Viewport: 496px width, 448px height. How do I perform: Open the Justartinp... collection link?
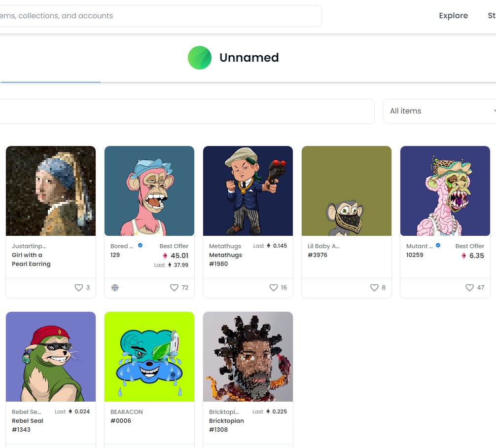pyautogui.click(x=29, y=246)
